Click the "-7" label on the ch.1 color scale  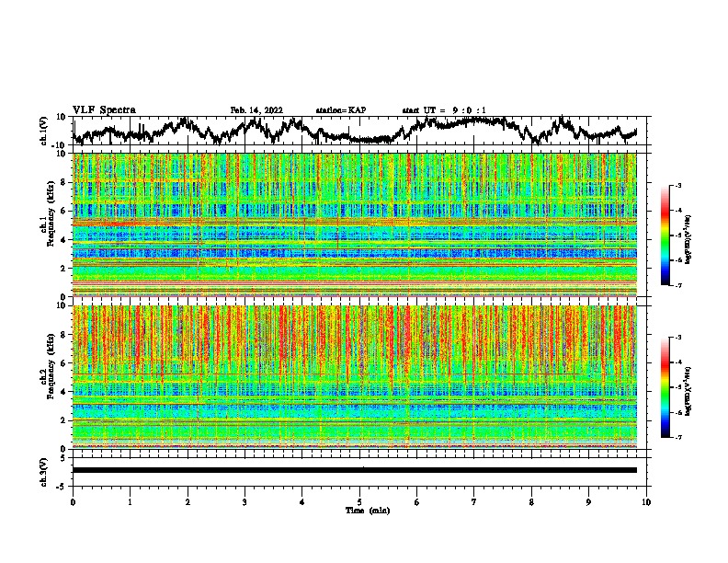tap(677, 285)
